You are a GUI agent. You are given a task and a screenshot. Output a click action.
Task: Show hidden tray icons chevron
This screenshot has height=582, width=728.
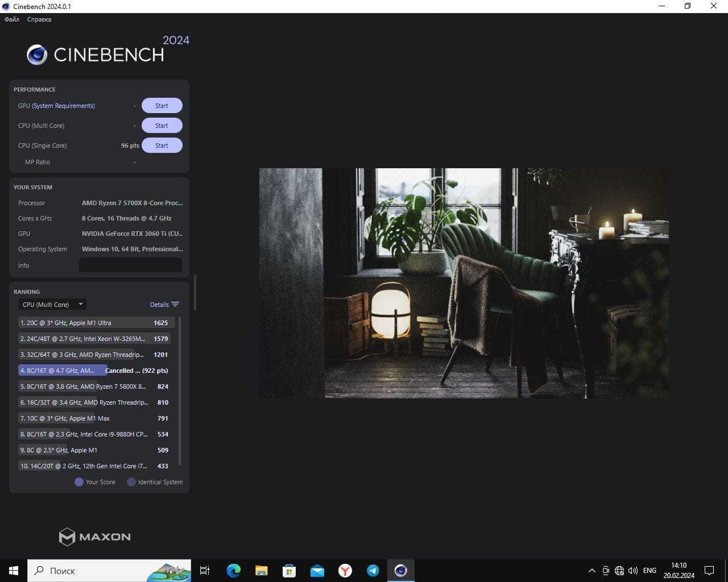point(591,571)
